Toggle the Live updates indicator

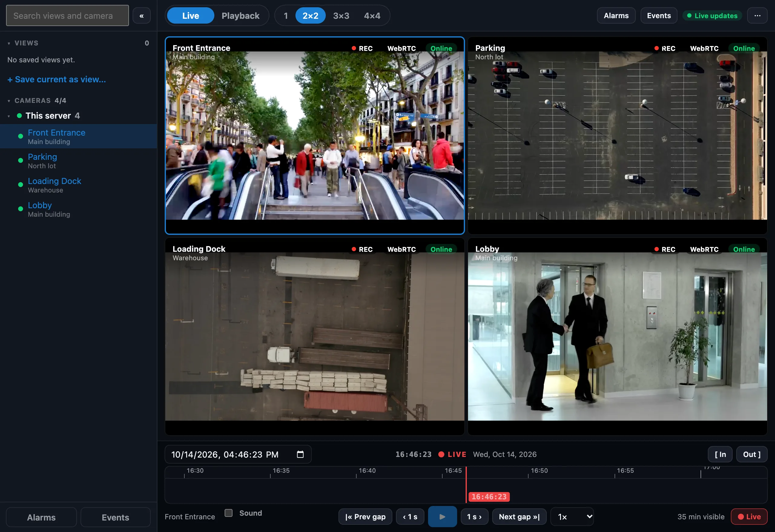(712, 16)
